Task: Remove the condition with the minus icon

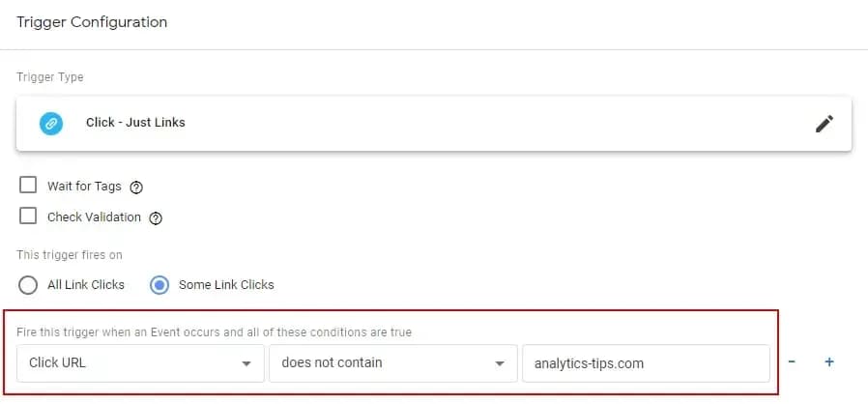Action: 792,362
